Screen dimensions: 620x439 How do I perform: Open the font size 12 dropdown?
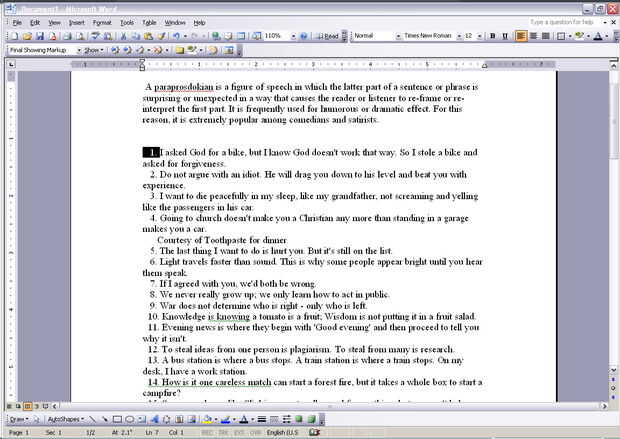(480, 36)
